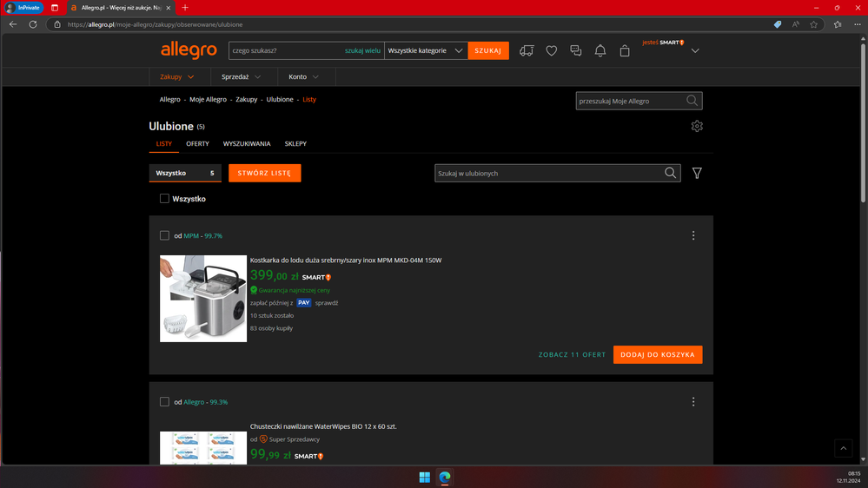This screenshot has height=488, width=868.
Task: Click magnifier in Szukaj w ulubionych
Action: [671, 173]
